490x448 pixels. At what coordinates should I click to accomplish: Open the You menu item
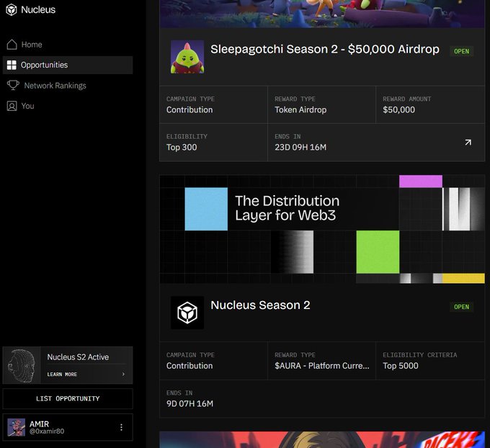pyautogui.click(x=68, y=106)
